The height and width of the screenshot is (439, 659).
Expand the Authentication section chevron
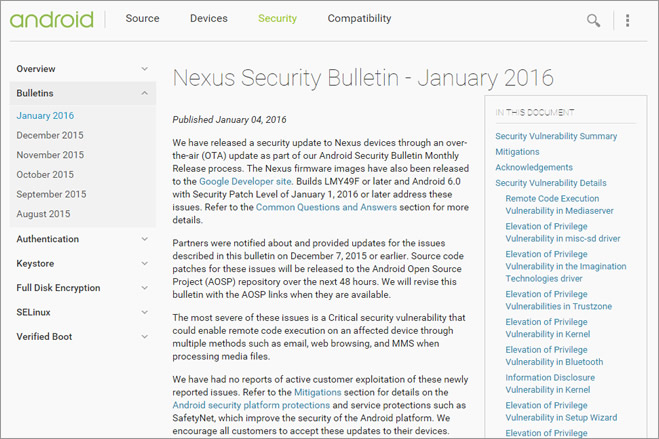tap(145, 239)
